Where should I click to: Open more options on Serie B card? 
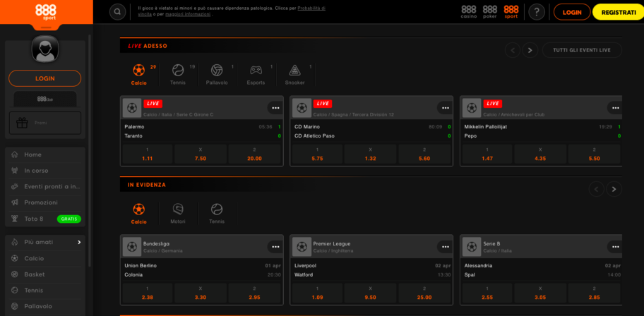pos(615,247)
